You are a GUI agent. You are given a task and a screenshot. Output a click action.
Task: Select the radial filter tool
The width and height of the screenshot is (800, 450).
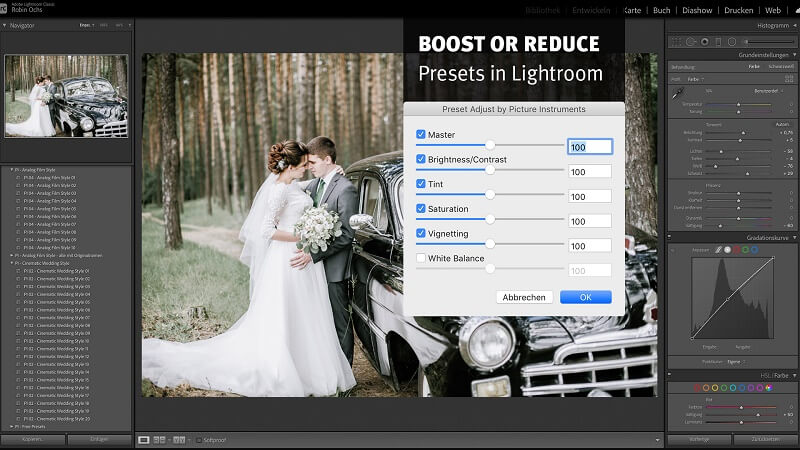point(732,42)
